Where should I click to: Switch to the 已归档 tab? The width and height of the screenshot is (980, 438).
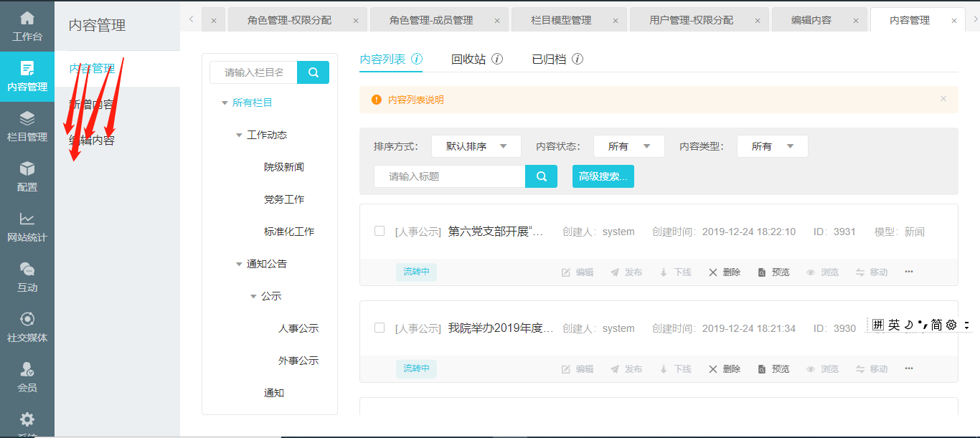(547, 59)
